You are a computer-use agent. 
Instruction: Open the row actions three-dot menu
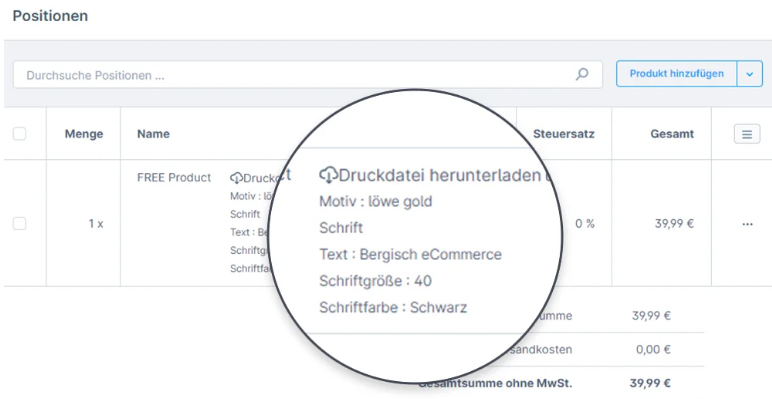[x=747, y=224]
